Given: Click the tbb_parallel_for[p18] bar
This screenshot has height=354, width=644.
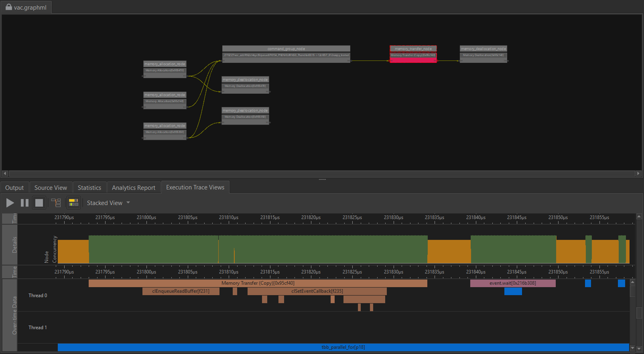Looking at the screenshot, I should pos(343,347).
